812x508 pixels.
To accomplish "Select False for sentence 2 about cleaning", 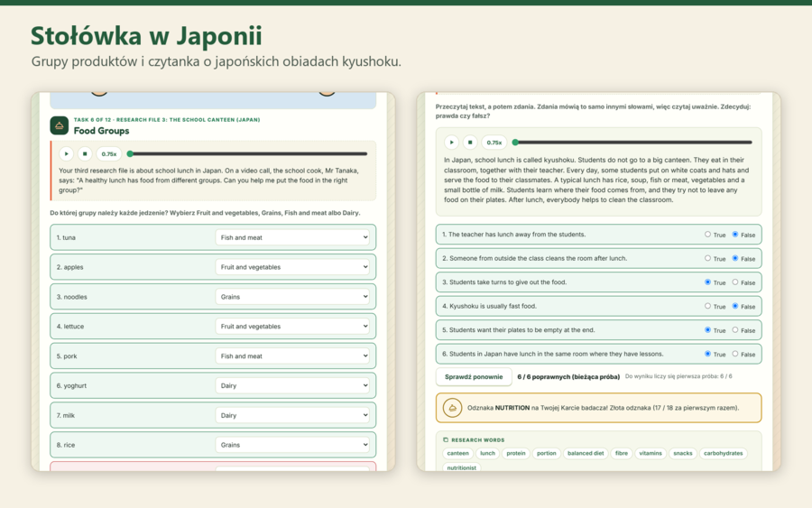I will coord(734,258).
